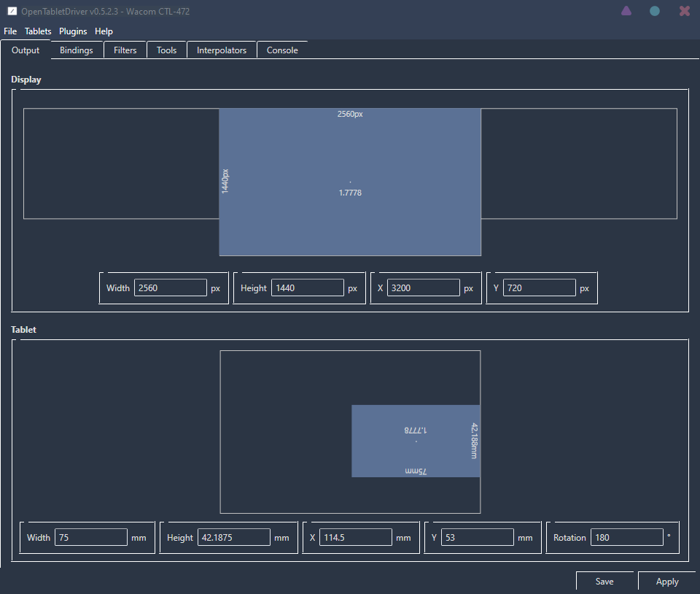Open the Tablets menu
Screen dimensions: 700x594
38,31
